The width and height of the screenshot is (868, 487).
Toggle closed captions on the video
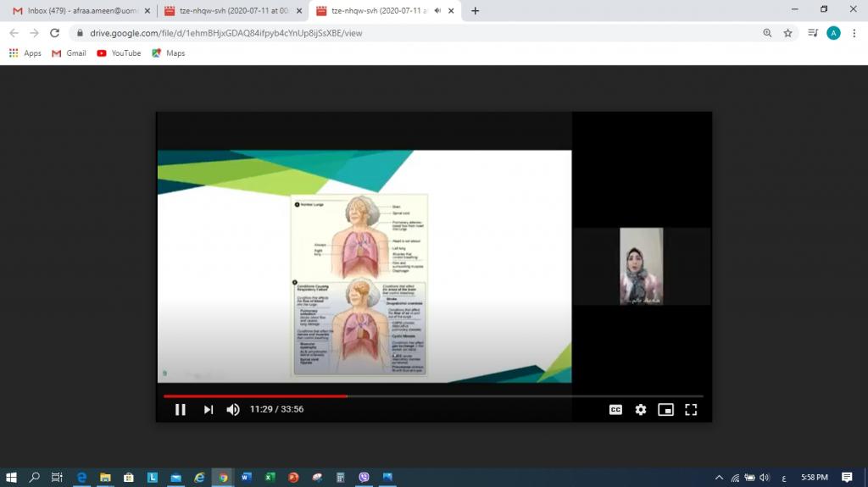pos(615,410)
